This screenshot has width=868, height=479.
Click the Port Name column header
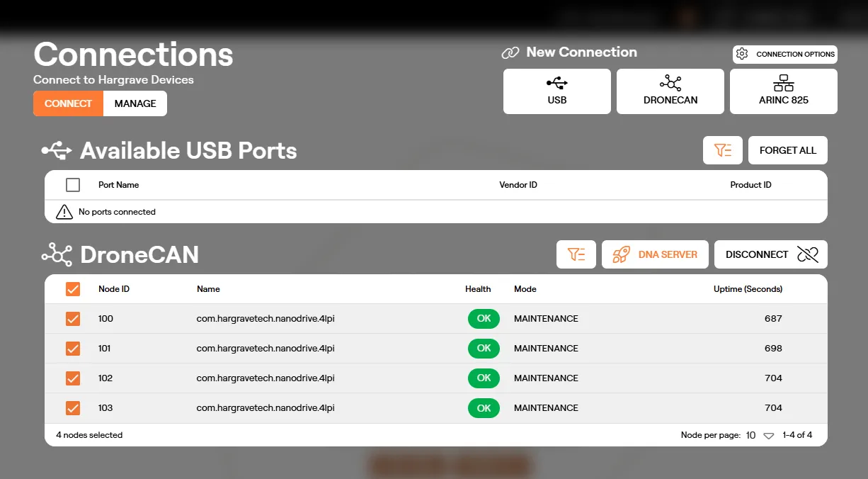pyautogui.click(x=119, y=185)
